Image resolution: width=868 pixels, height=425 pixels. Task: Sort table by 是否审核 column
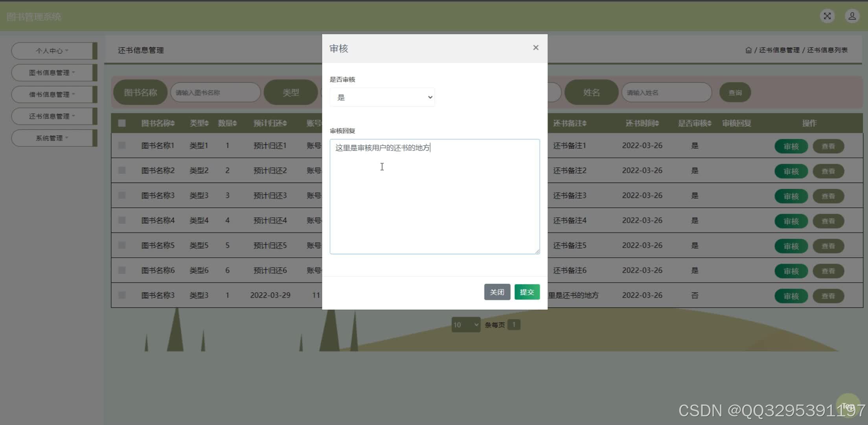click(x=695, y=123)
